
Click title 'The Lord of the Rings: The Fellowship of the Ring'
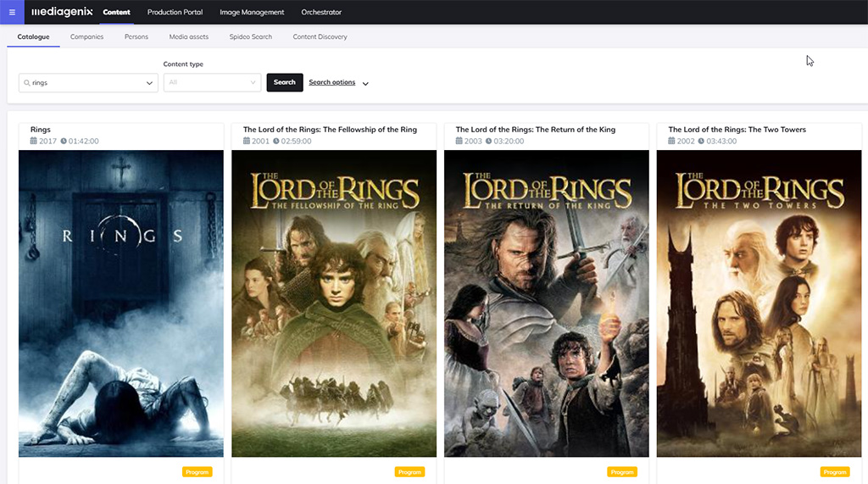click(x=330, y=130)
